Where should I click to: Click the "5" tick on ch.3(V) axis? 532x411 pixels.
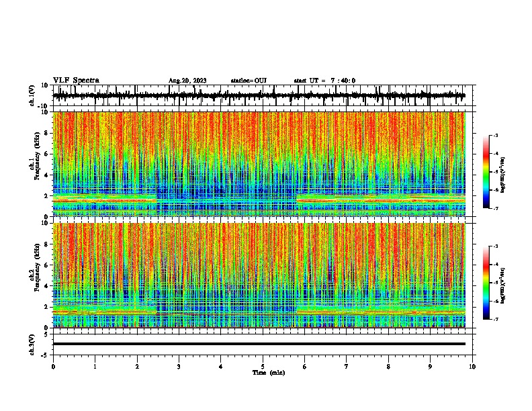tap(46, 334)
